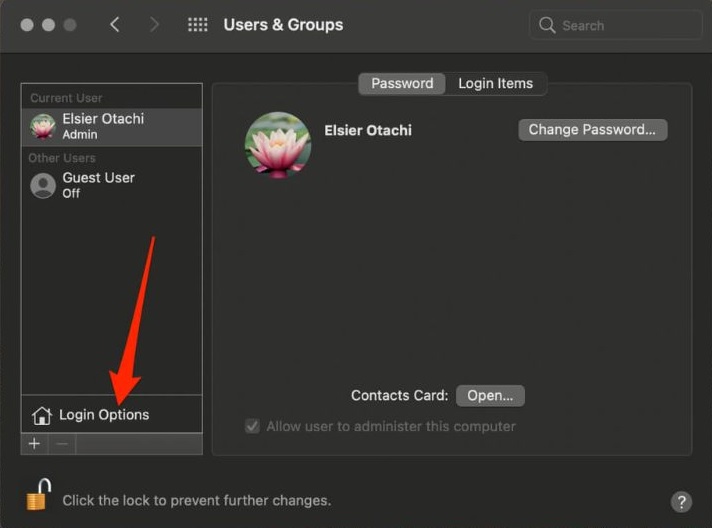This screenshot has width=712, height=528.
Task: Click the minus button to remove user
Action: 62,444
